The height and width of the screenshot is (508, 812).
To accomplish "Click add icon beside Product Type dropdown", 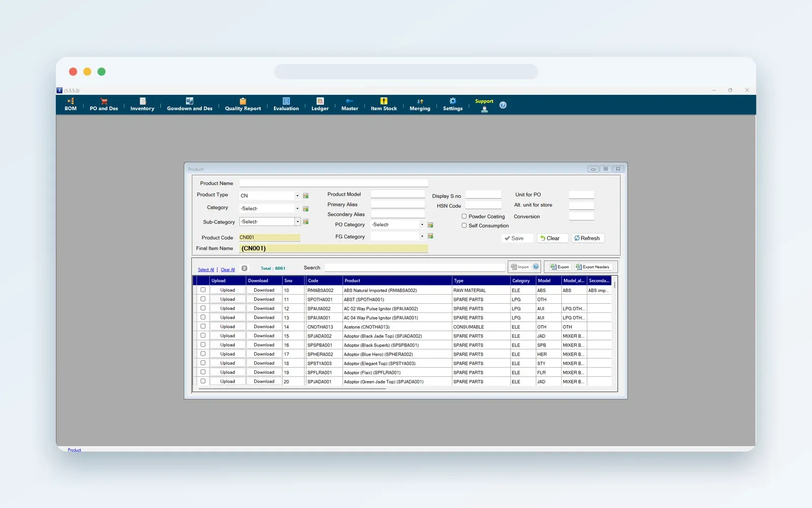I will [306, 196].
